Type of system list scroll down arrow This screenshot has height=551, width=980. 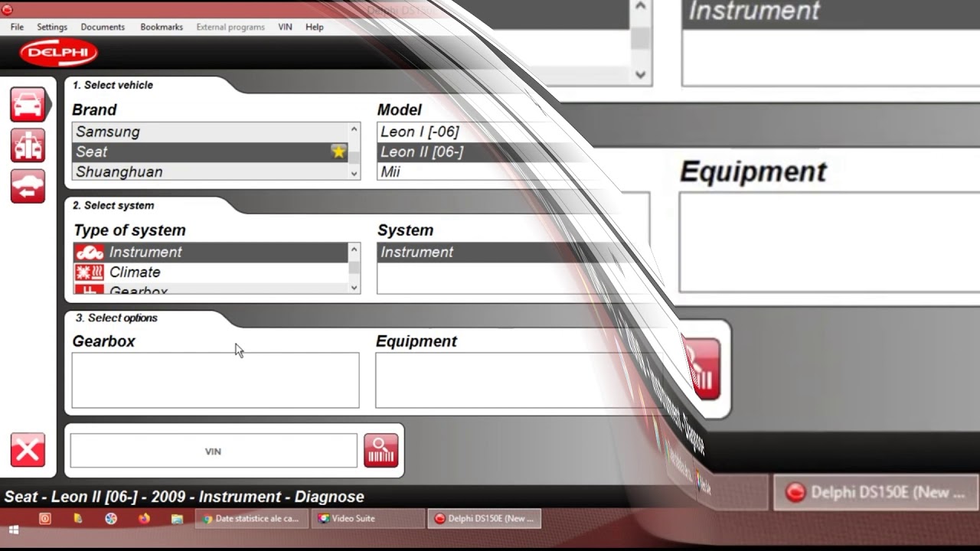point(354,288)
